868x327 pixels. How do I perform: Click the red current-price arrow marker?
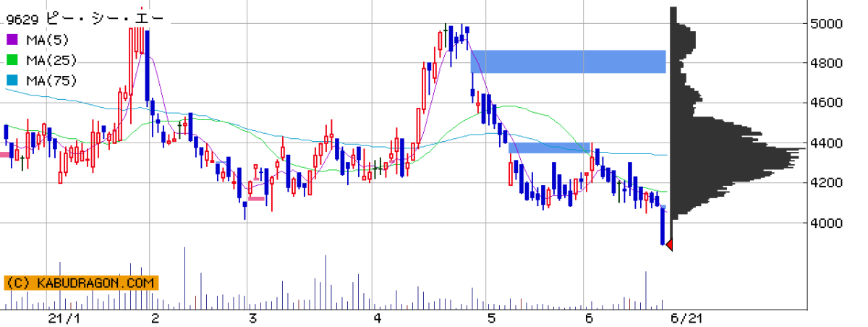click(669, 245)
